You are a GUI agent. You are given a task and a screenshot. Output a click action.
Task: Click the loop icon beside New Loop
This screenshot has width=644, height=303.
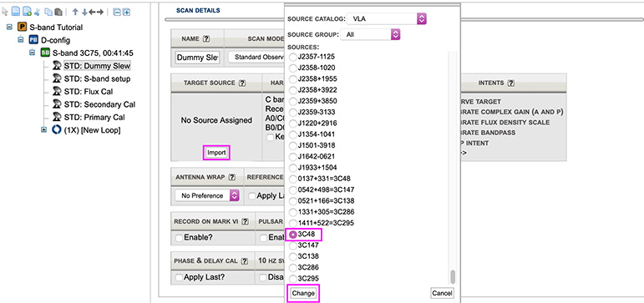click(x=57, y=130)
